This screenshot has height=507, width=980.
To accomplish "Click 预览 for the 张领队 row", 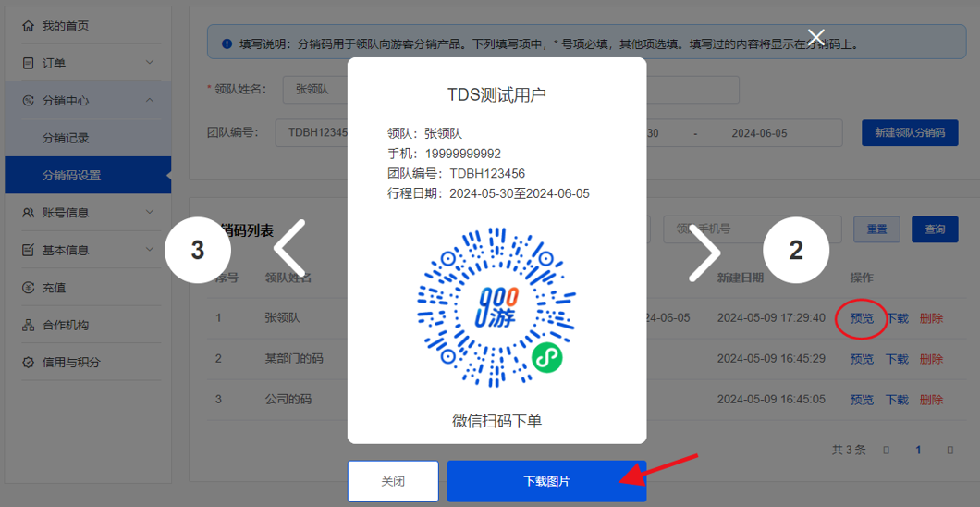I will [862, 318].
